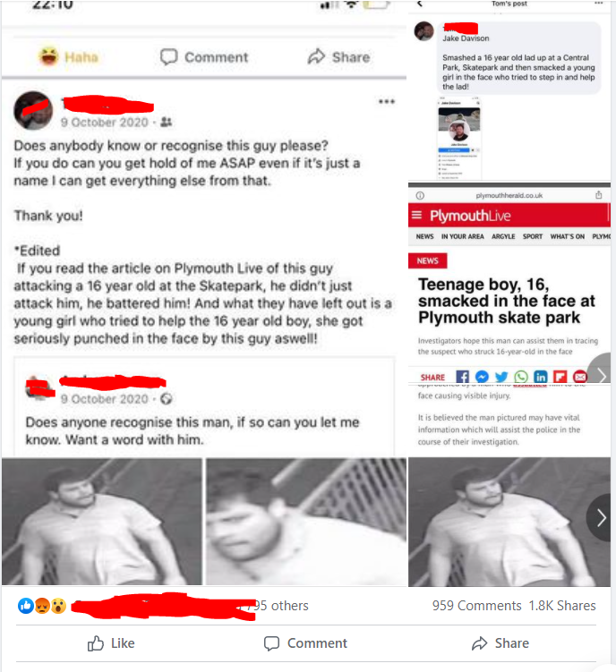
Task: Share article via Flipboard icon
Action: click(560, 377)
